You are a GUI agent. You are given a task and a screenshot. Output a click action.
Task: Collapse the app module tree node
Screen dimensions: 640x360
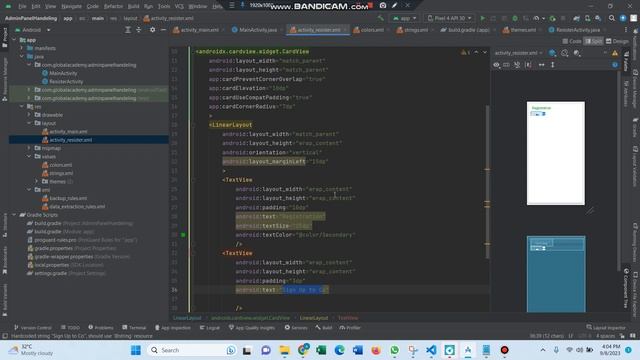pos(14,40)
